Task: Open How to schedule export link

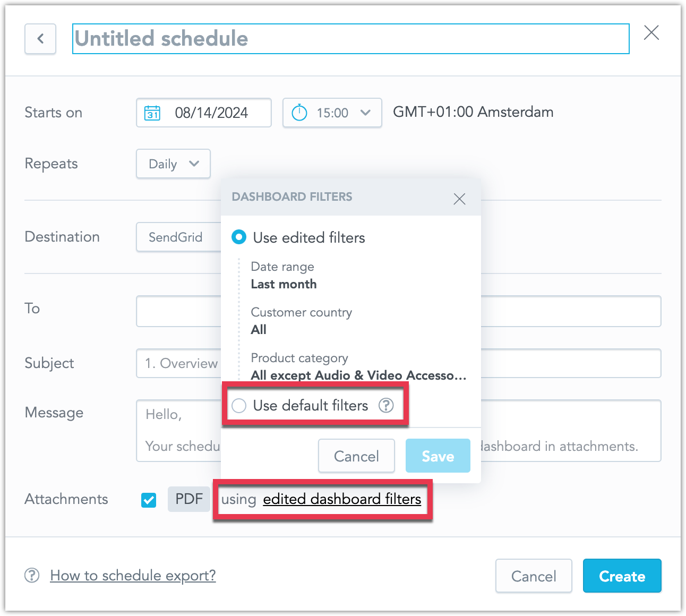Action: click(133, 576)
